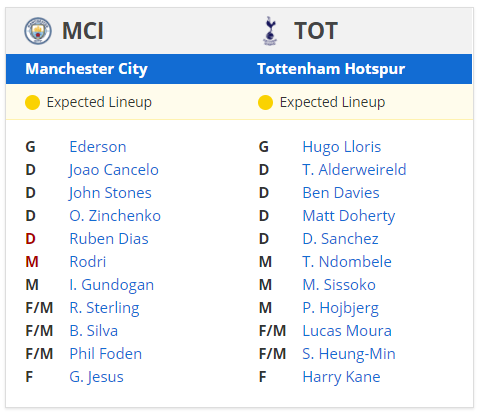Viewport: 481px width, 415px height.
Task: Open Harry Kane's player page
Action: 341,377
